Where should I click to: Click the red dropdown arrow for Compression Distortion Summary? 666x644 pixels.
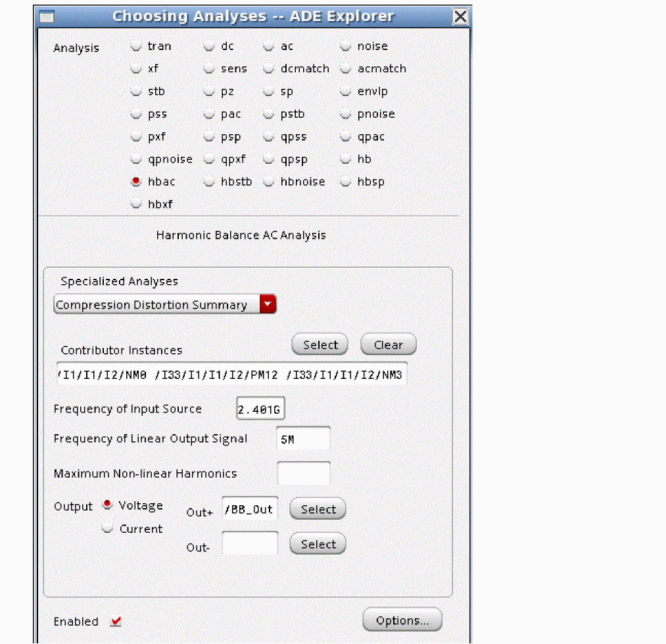(268, 305)
